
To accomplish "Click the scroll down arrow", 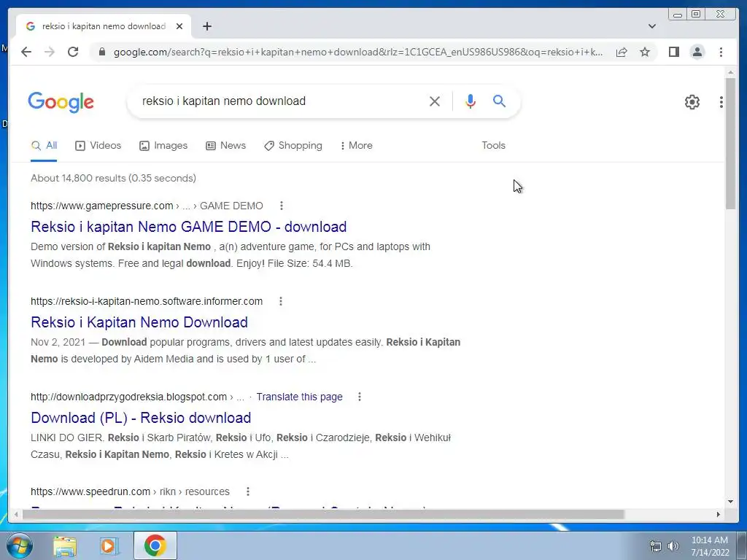I will tap(730, 502).
